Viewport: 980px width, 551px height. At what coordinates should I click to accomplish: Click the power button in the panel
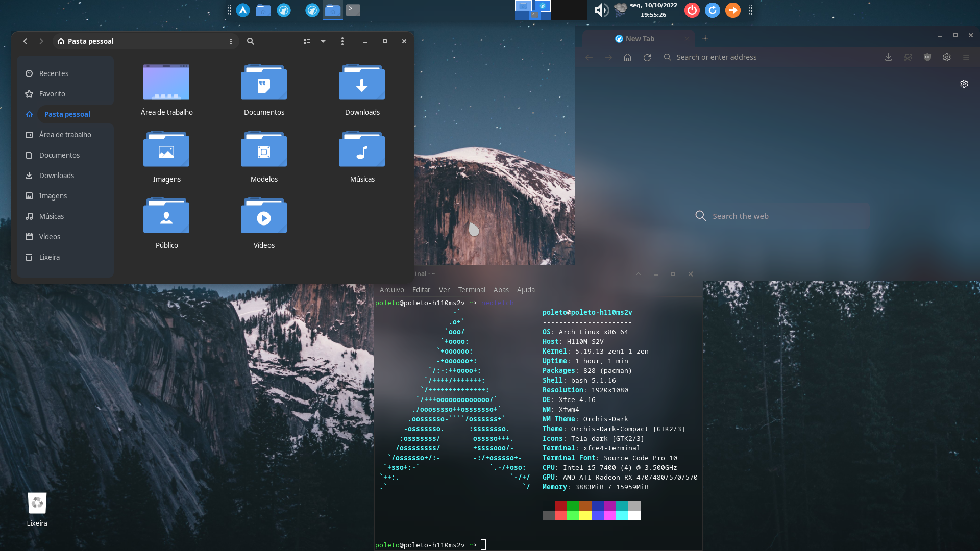pos(692,10)
